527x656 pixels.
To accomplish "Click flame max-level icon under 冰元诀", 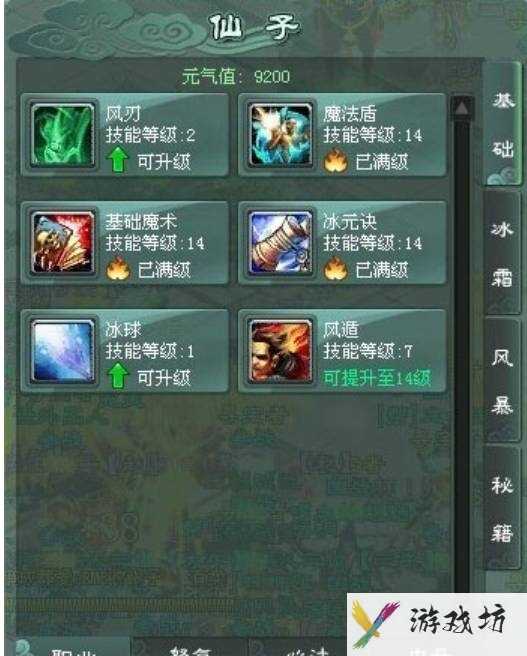I will (335, 269).
